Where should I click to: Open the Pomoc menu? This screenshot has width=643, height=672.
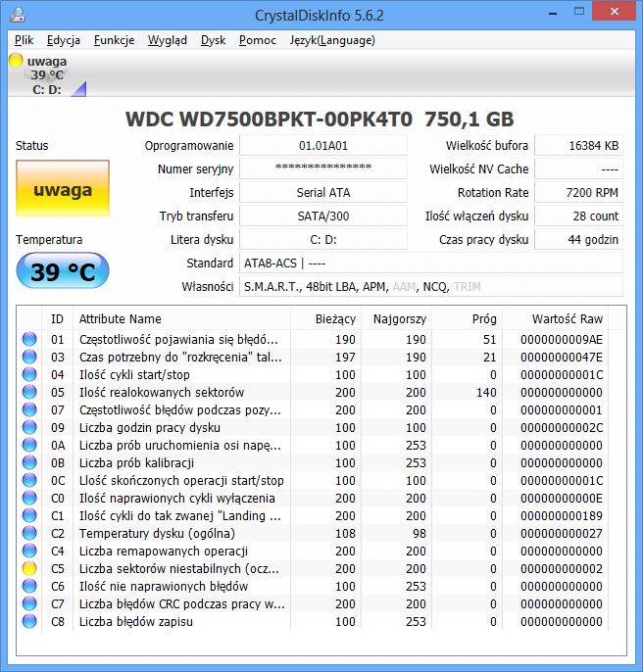pyautogui.click(x=258, y=40)
